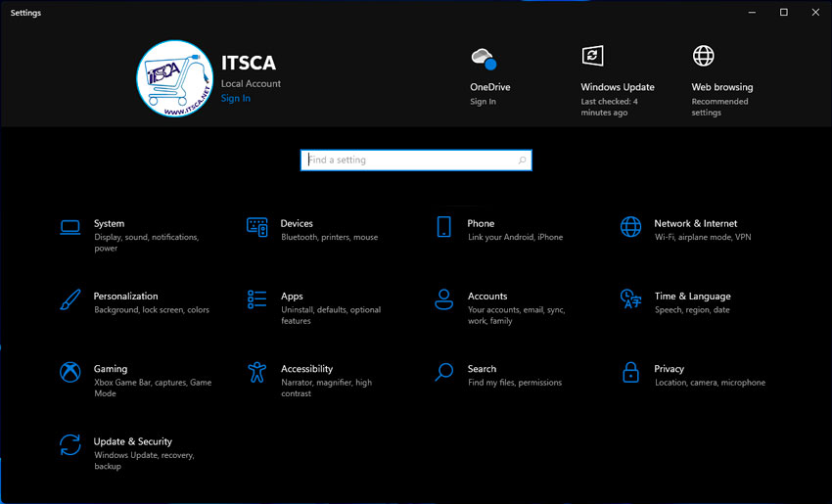Screen dimensions: 832x504
Task: Open the Phone settings icon
Action: (443, 227)
